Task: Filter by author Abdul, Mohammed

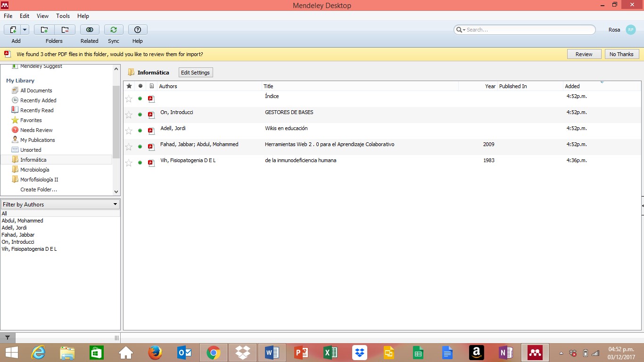Action: pyautogui.click(x=22, y=221)
